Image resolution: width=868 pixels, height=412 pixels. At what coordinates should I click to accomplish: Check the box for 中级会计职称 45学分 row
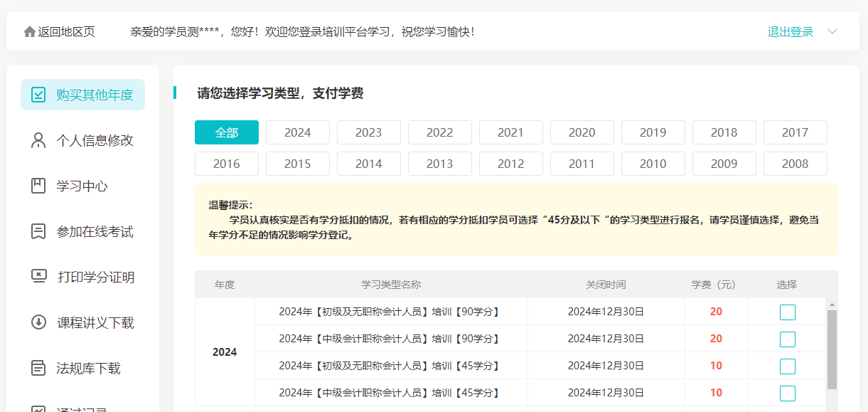tap(787, 393)
